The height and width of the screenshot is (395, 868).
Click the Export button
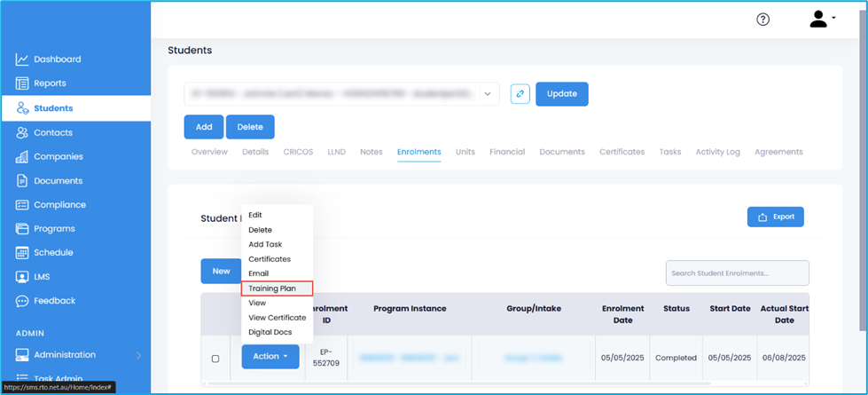(776, 217)
